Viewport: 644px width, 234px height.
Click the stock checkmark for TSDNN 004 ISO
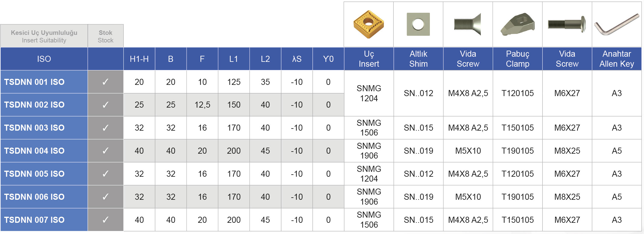coord(106,151)
